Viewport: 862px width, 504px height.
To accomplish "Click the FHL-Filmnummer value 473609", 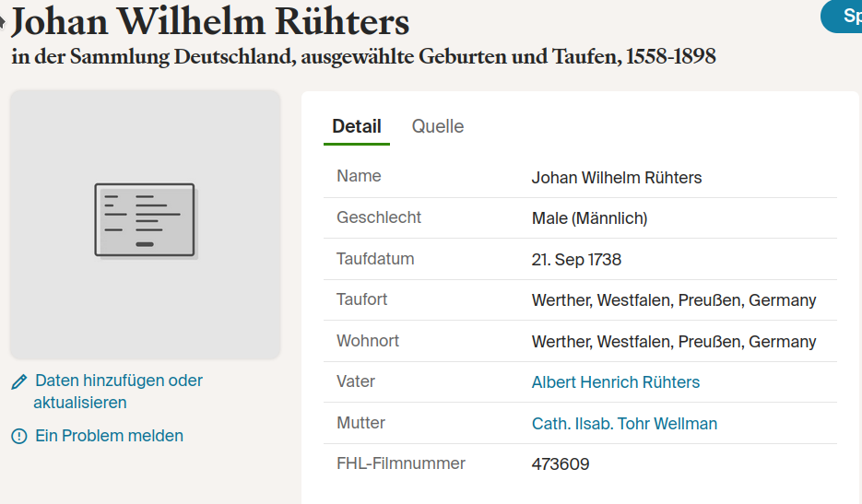I will tap(561, 464).
